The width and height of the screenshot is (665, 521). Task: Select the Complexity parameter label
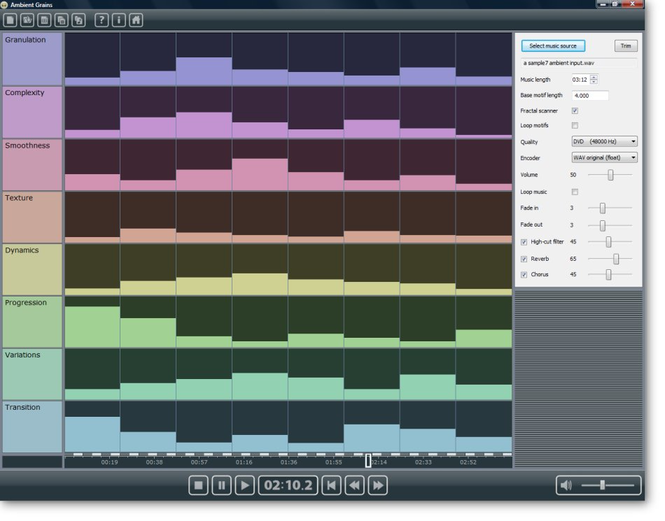click(x=32, y=112)
